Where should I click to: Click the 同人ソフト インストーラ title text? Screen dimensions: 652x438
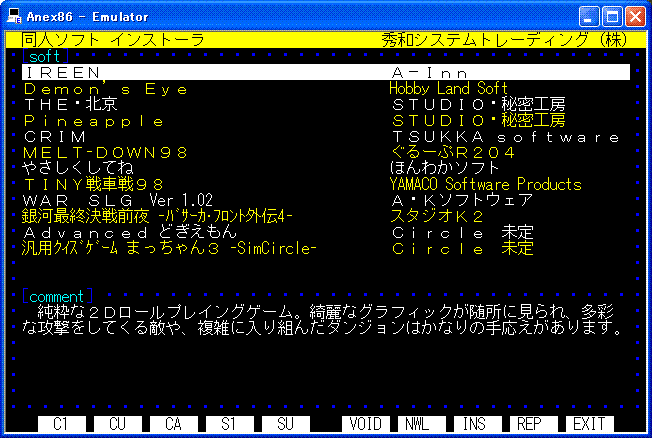(113, 40)
